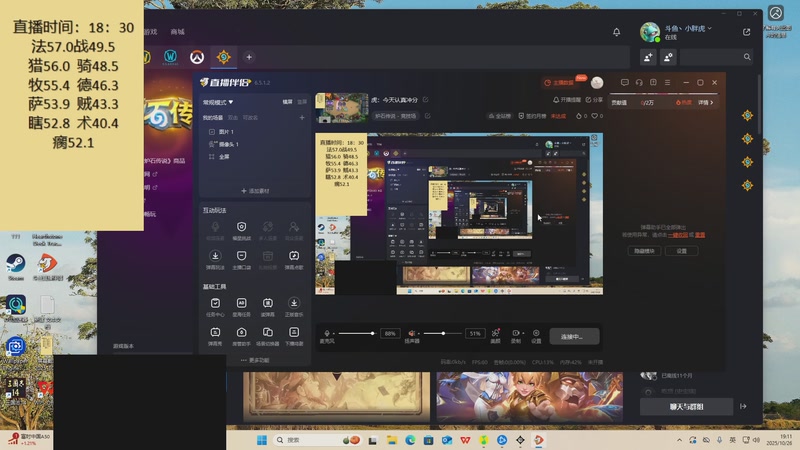Toggle 开播提醒 bell reminder
Viewport: 800px width, 450px height.
coord(567,100)
